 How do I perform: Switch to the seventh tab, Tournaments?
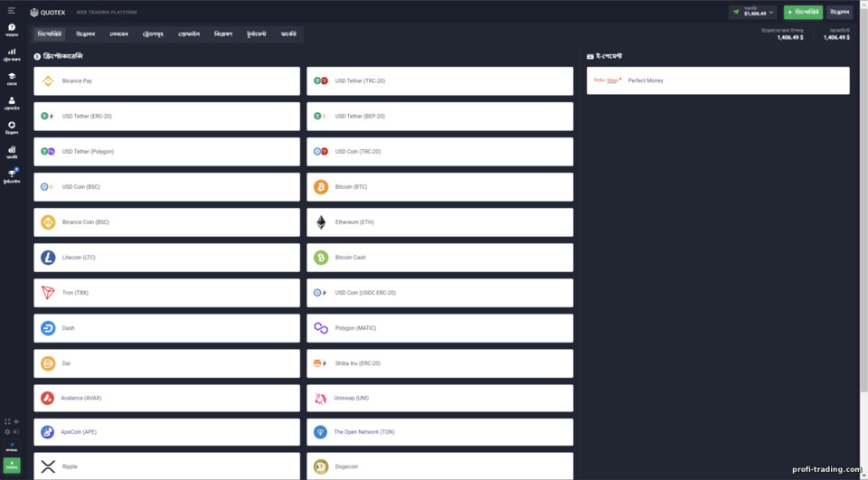(256, 34)
